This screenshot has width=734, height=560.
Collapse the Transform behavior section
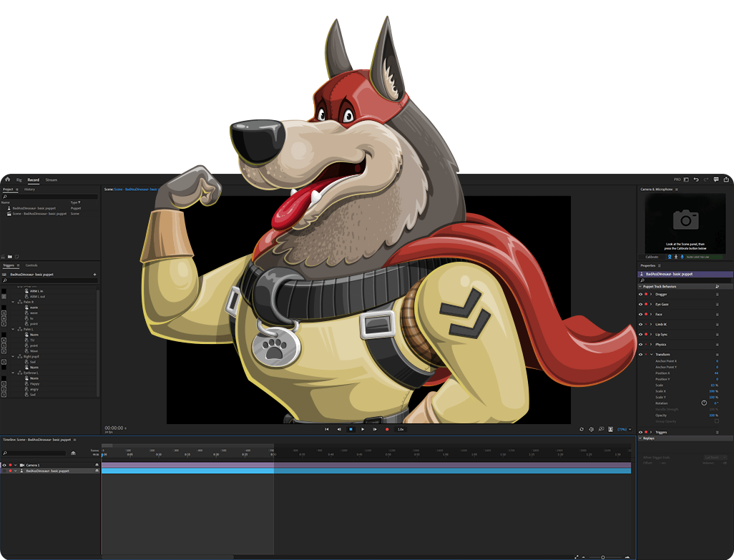(651, 354)
